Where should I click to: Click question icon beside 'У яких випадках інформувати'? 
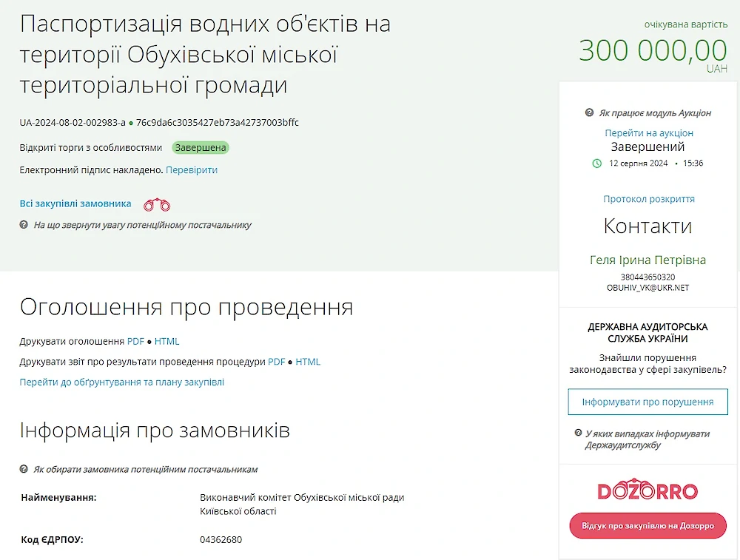click(578, 434)
